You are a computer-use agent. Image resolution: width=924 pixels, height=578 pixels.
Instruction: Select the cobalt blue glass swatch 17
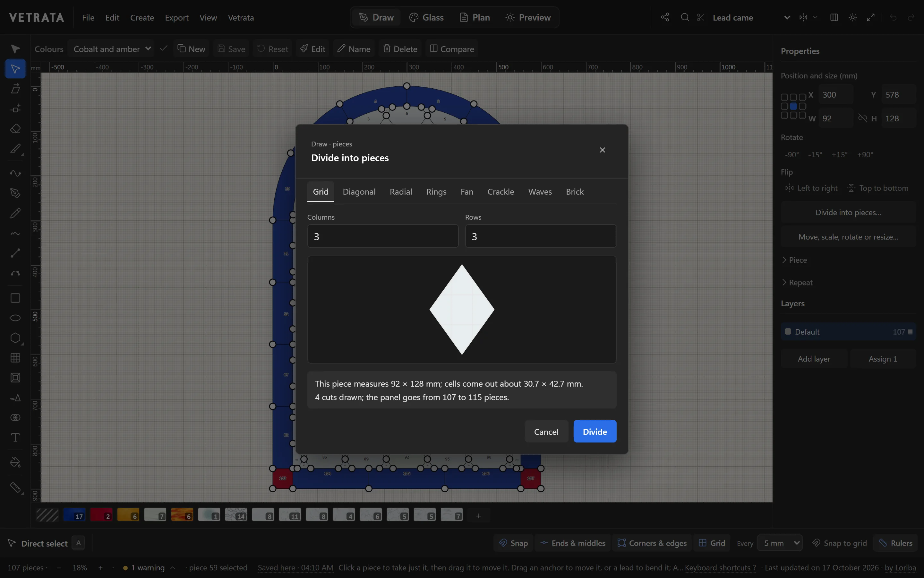[74, 515]
